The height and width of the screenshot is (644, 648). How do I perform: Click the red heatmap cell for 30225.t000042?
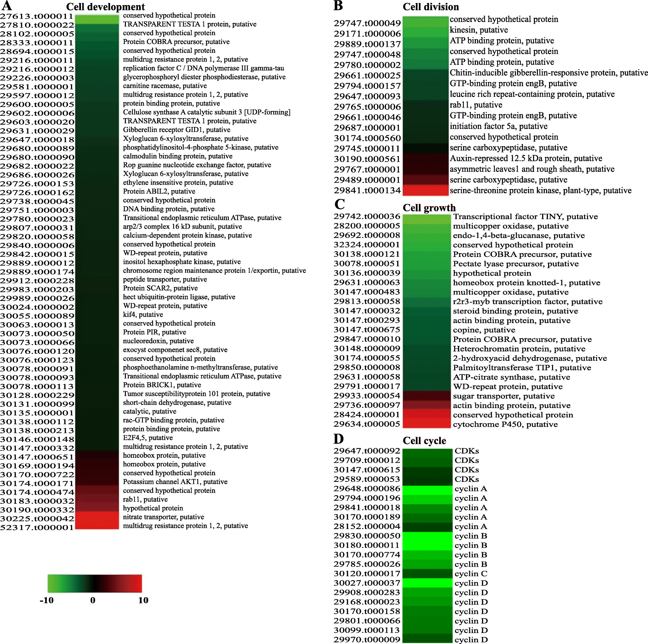click(x=97, y=516)
